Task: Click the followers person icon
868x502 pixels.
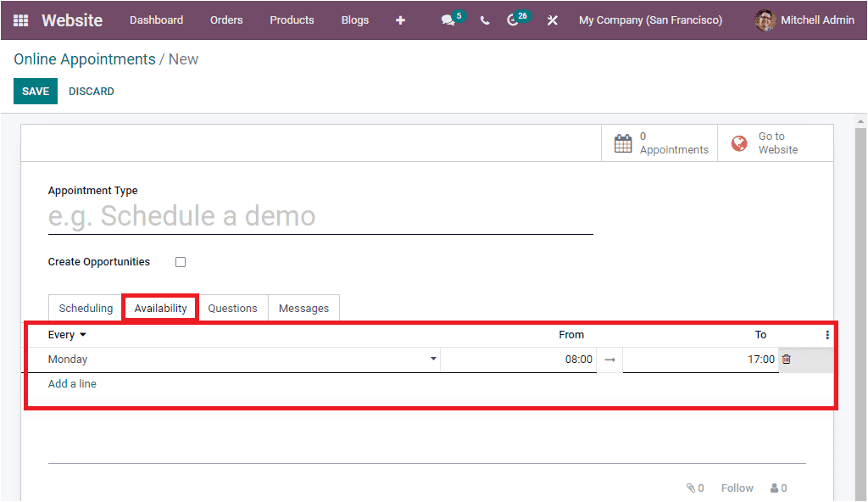Action: tap(772, 488)
